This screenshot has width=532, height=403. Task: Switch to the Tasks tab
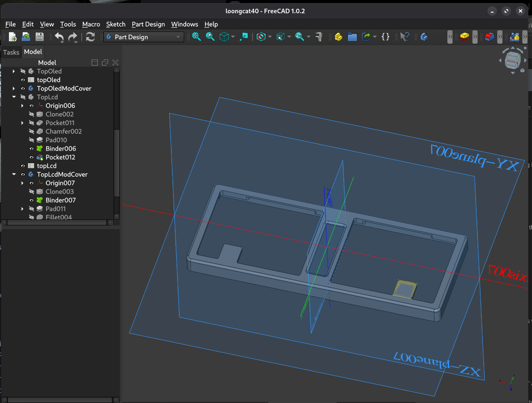pos(11,52)
